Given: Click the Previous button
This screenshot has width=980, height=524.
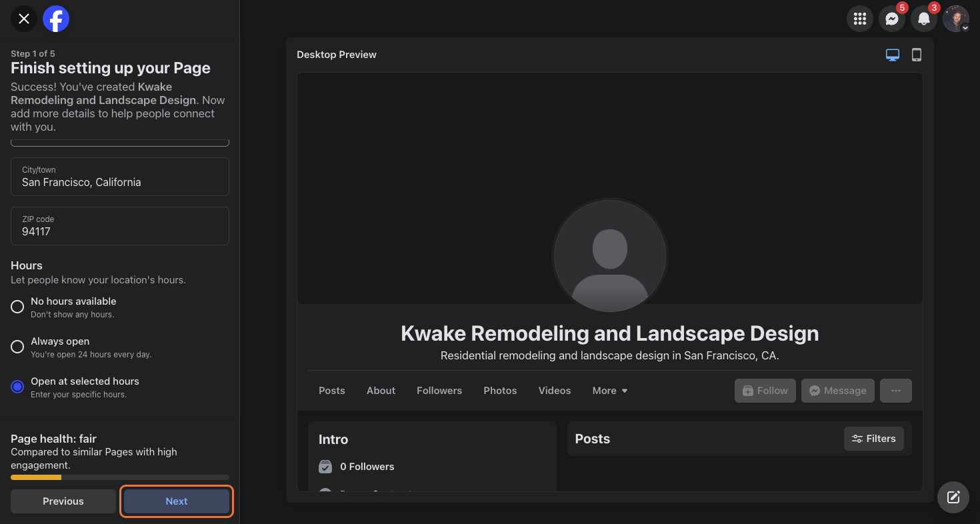Looking at the screenshot, I should pos(63,501).
